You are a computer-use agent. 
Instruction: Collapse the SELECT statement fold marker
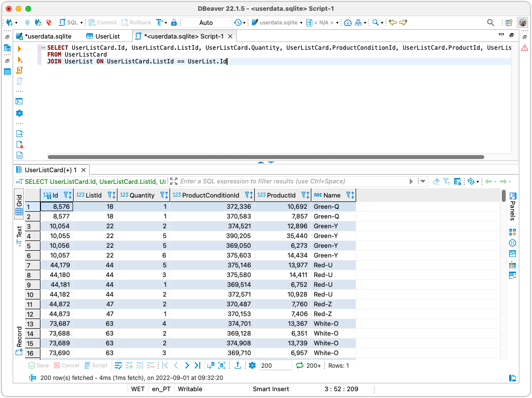point(44,48)
